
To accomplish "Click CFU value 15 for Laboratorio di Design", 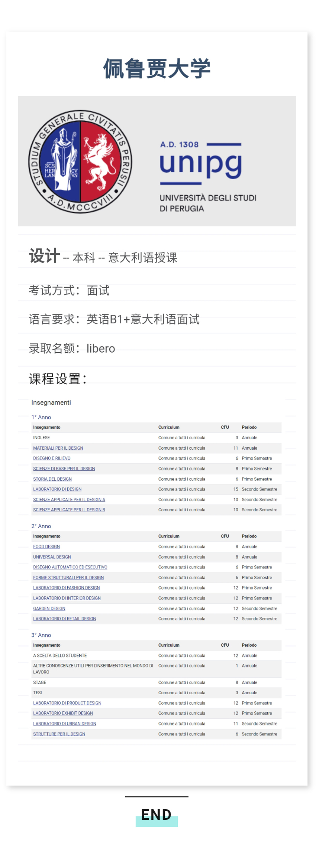I will [x=236, y=489].
